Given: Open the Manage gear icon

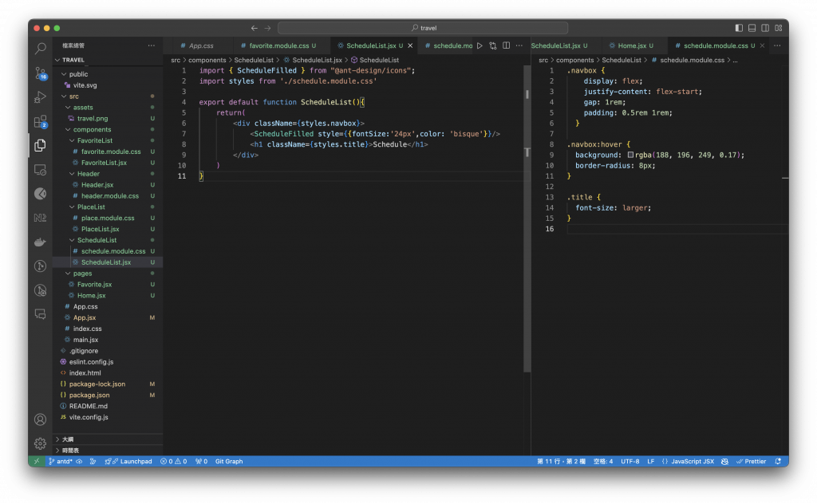Looking at the screenshot, I should [40, 443].
